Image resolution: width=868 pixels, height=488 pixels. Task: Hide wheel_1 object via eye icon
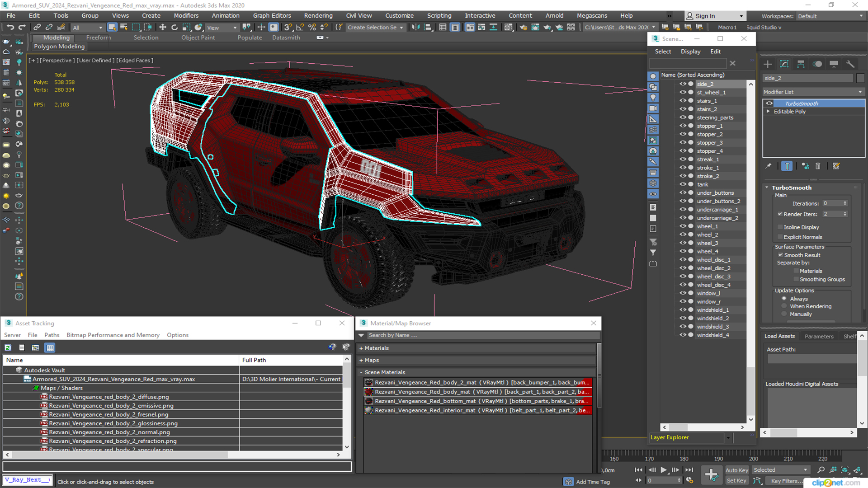coord(683,226)
